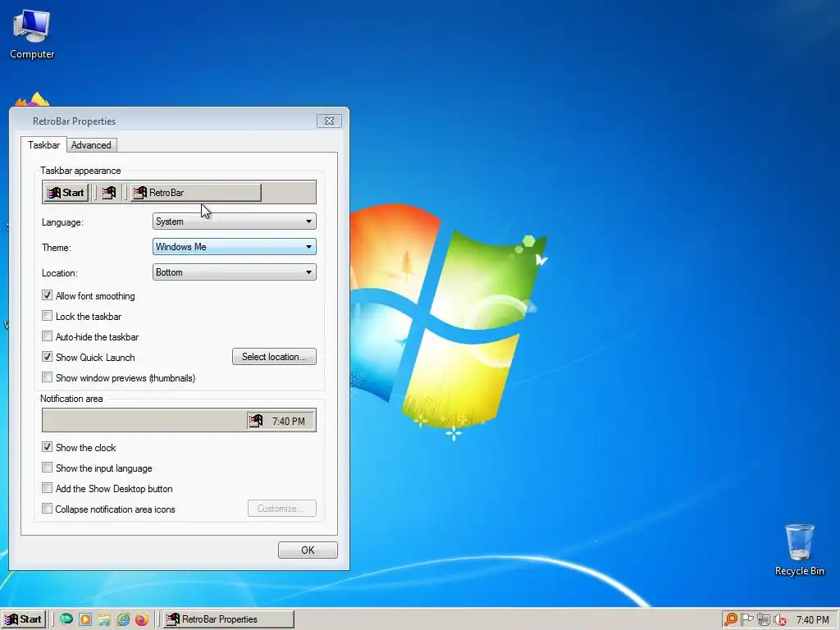Launch Internet Explorer from quick launch
Viewport: 840px width, 630px height.
pyautogui.click(x=123, y=619)
